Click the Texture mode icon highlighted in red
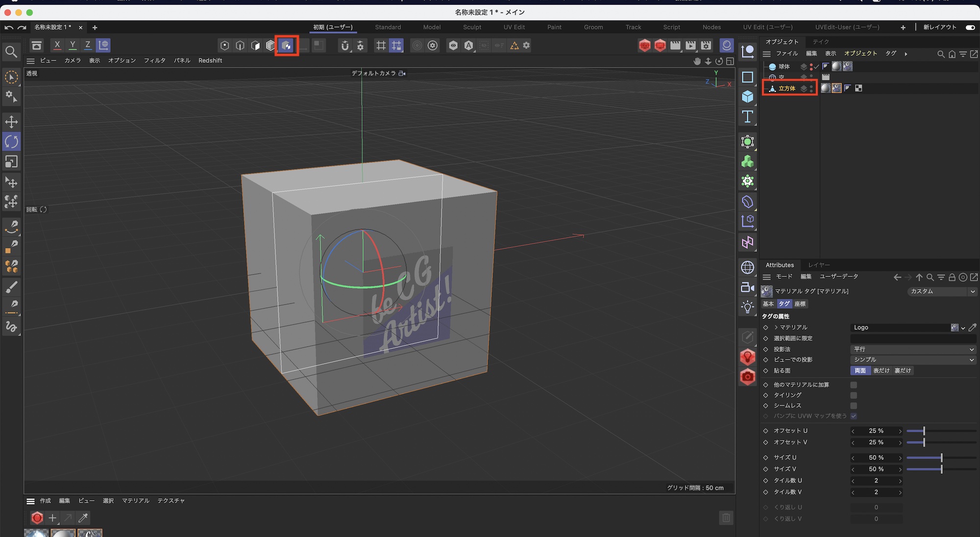Image resolution: width=980 pixels, height=537 pixels. 286,46
